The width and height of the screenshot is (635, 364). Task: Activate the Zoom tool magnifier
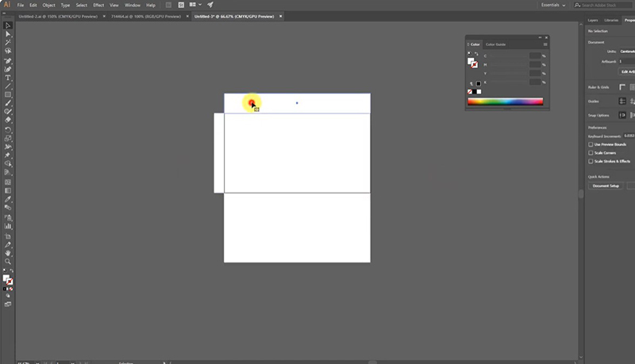tap(8, 261)
